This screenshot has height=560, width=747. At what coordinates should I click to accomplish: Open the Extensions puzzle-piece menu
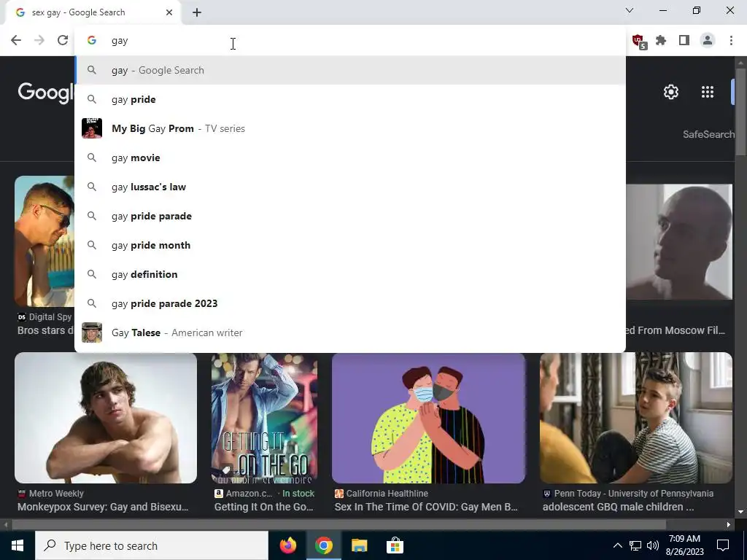(x=661, y=41)
